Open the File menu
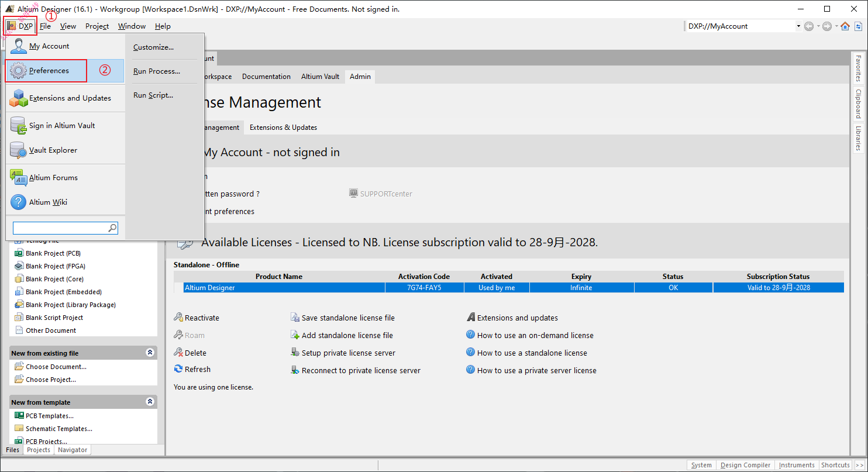 coord(45,26)
